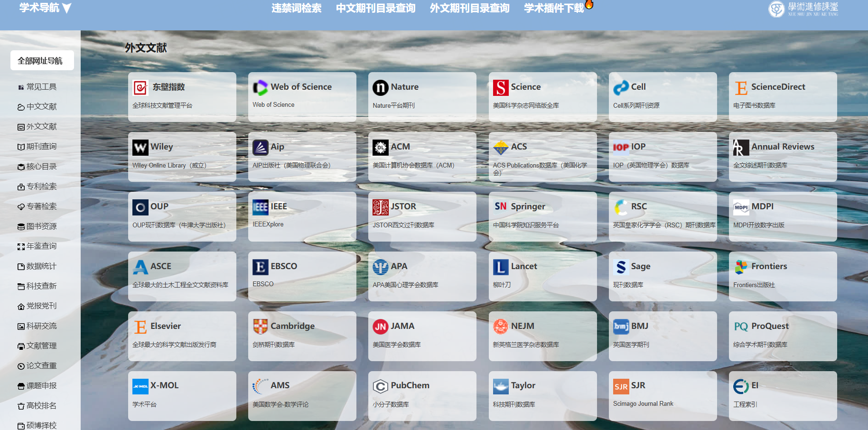Click the Wiley black W icon
Image resolution: width=868 pixels, height=430 pixels.
(x=140, y=148)
